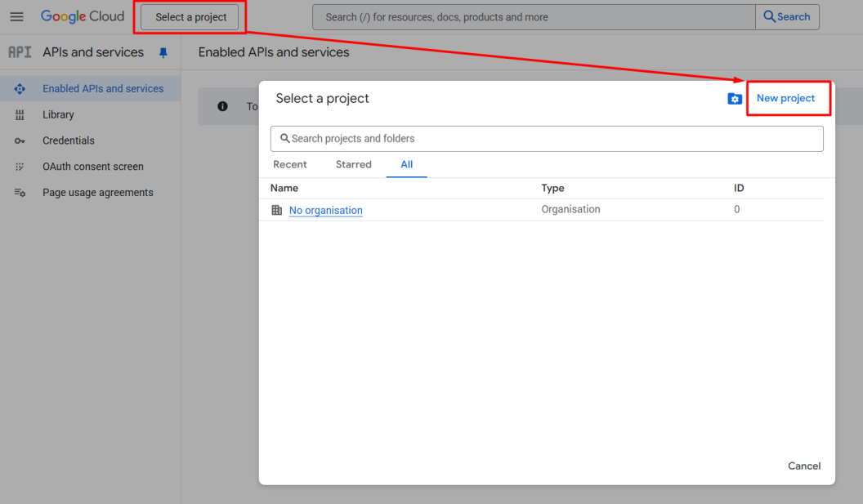Click the Enabled APIs and services icon
Viewport: 863px width, 504px height.
tap(20, 88)
